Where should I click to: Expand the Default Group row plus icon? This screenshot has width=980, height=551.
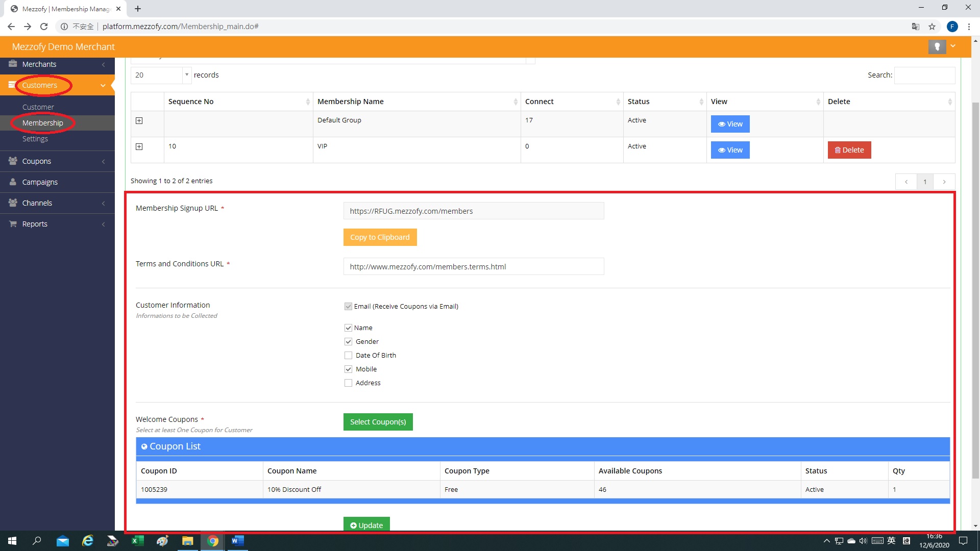point(139,120)
